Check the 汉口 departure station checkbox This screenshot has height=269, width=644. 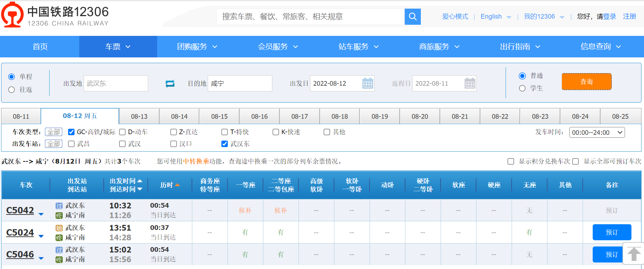pyautogui.click(x=174, y=144)
